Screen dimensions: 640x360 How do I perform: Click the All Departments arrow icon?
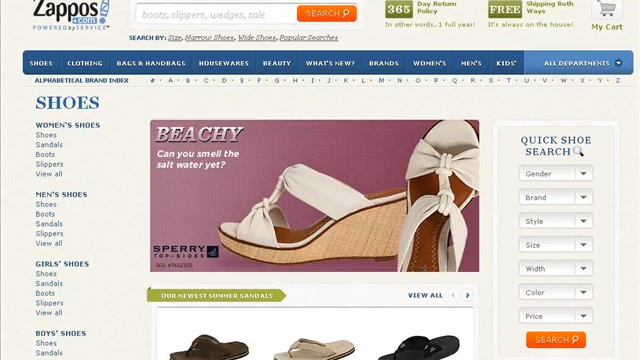pos(618,63)
